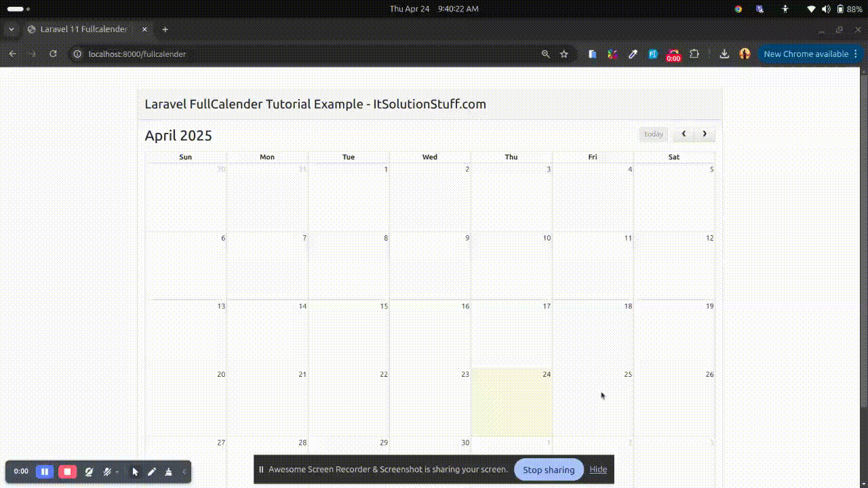Open the eyedropper color picker extension
This screenshot has width=868, height=488.
pos(633,54)
